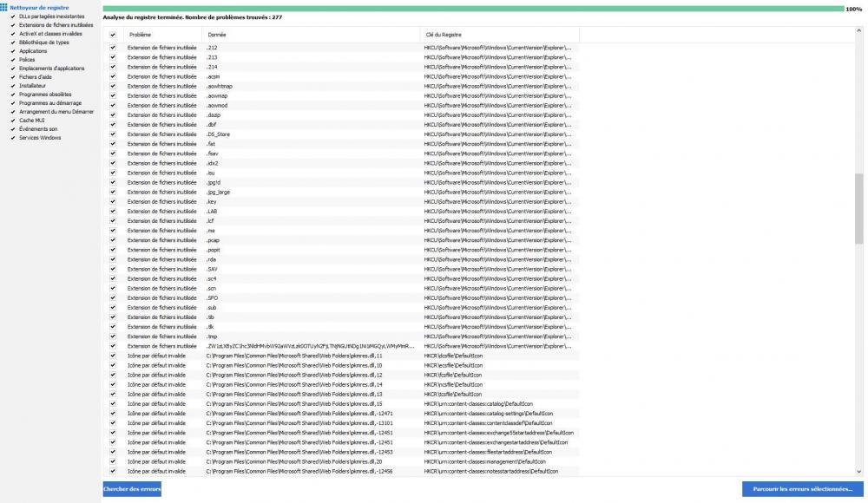Uncheck the .jpg_large extension row
This screenshot has height=503, width=868.
(x=114, y=192)
